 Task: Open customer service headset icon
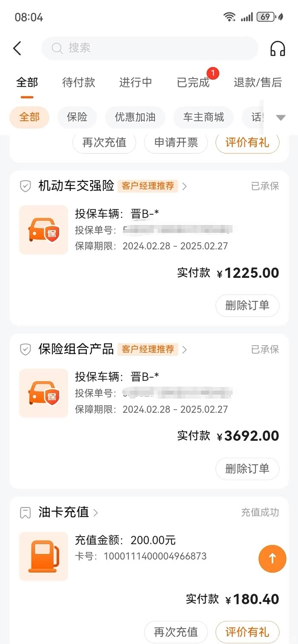pos(278,49)
